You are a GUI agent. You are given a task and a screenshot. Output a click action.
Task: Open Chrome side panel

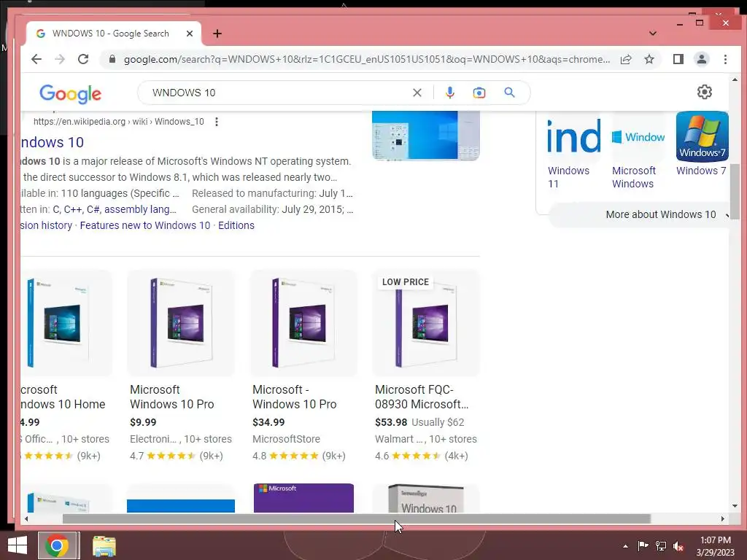pos(678,59)
